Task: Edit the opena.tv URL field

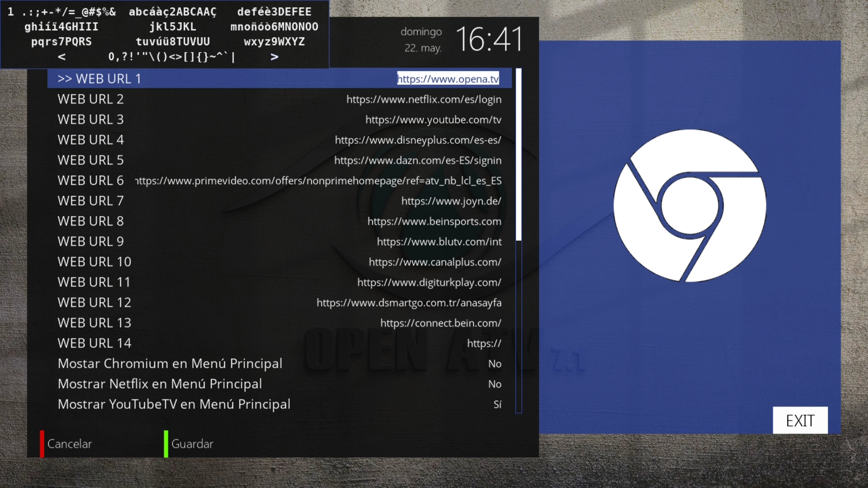Action: point(448,79)
